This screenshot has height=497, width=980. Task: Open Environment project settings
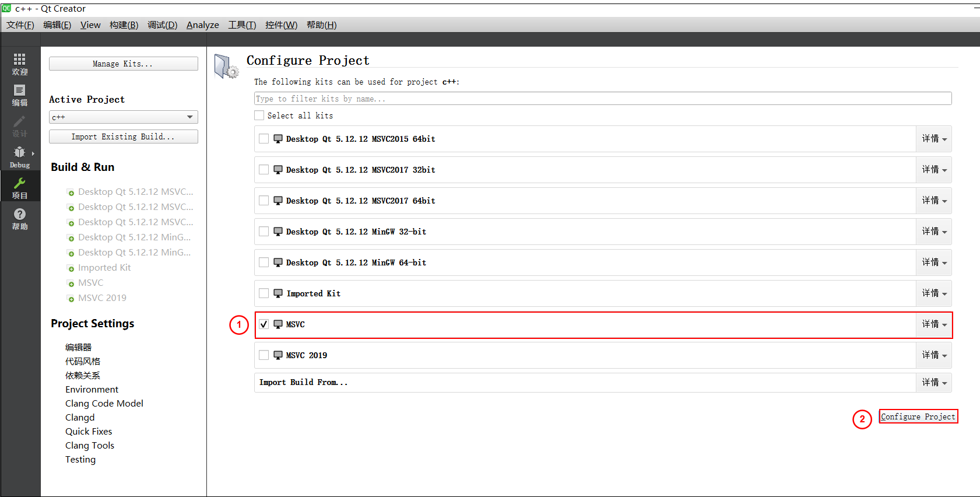[x=92, y=389]
